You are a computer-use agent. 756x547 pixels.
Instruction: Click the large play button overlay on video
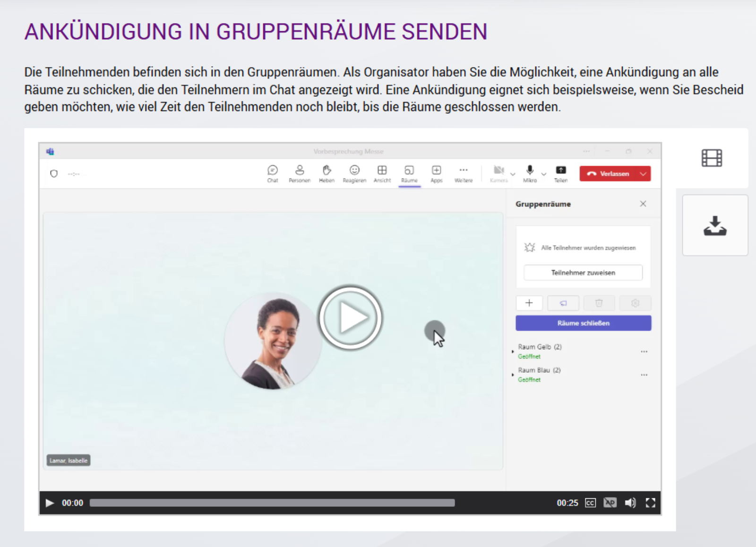coord(350,317)
